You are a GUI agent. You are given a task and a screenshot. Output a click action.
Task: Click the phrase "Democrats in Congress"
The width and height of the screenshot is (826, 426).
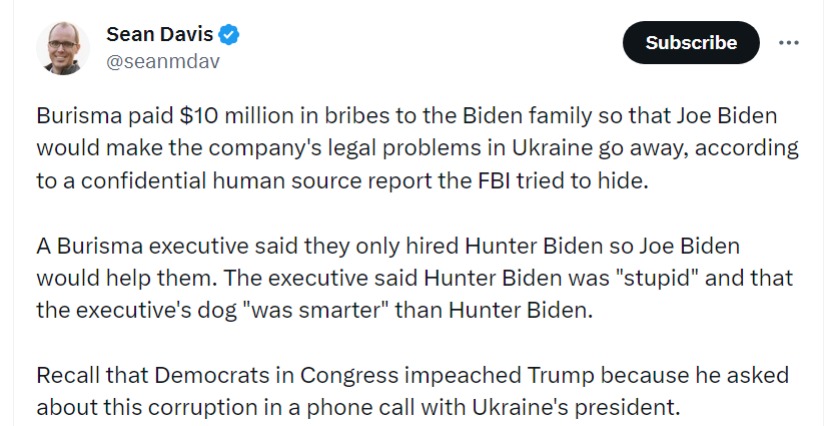(x=226, y=375)
